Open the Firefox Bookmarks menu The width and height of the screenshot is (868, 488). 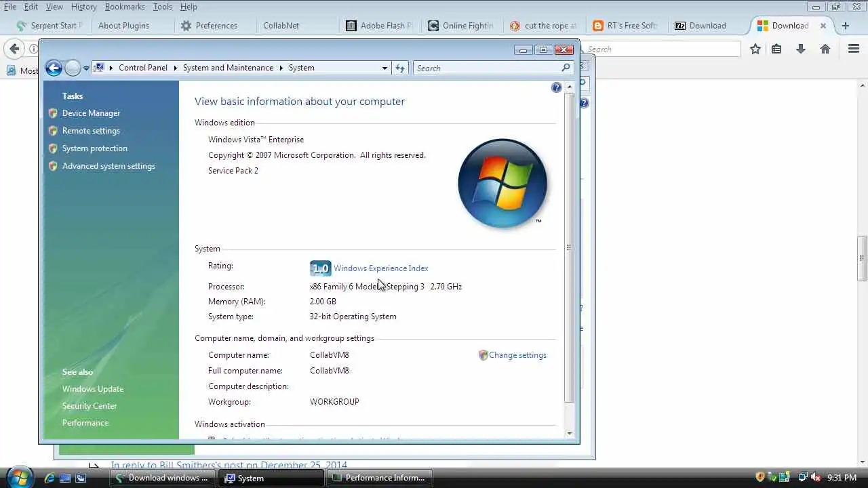click(x=125, y=7)
